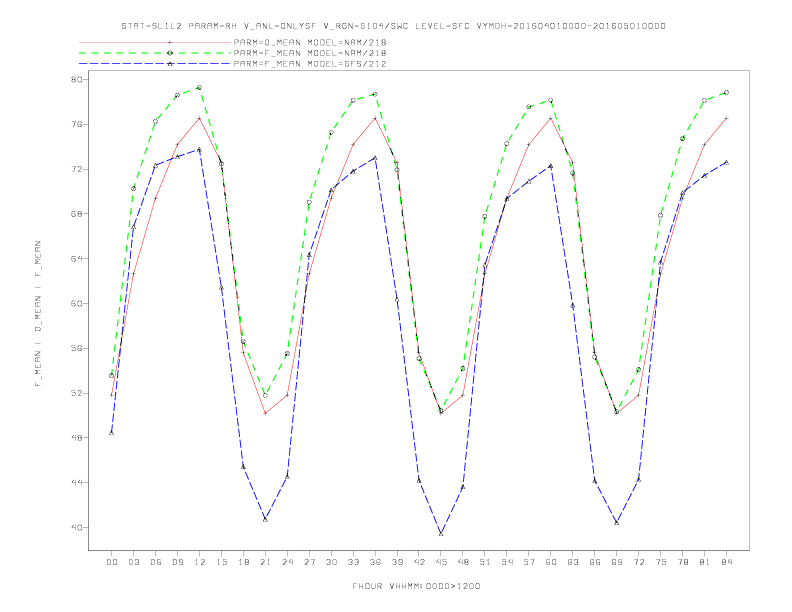Click x-axis tick label 42
Screen dimensions: 792x612
(419, 562)
